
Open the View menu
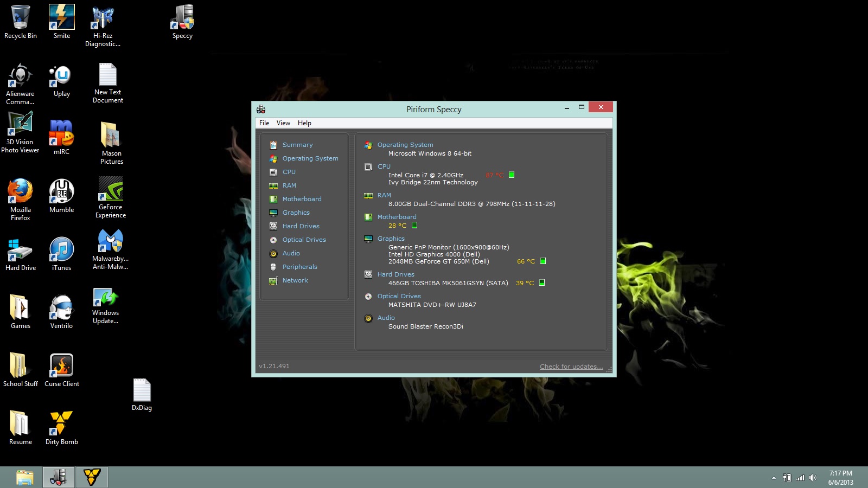(x=283, y=123)
